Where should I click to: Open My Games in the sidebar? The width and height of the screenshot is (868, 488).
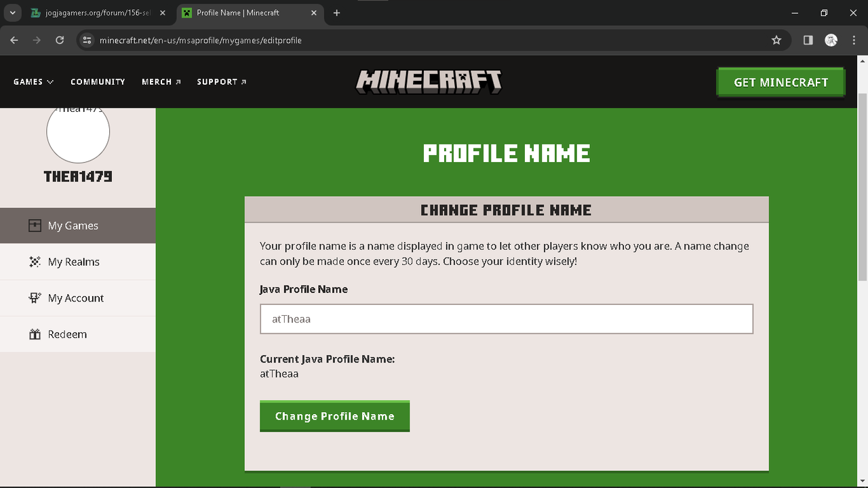[78, 226]
